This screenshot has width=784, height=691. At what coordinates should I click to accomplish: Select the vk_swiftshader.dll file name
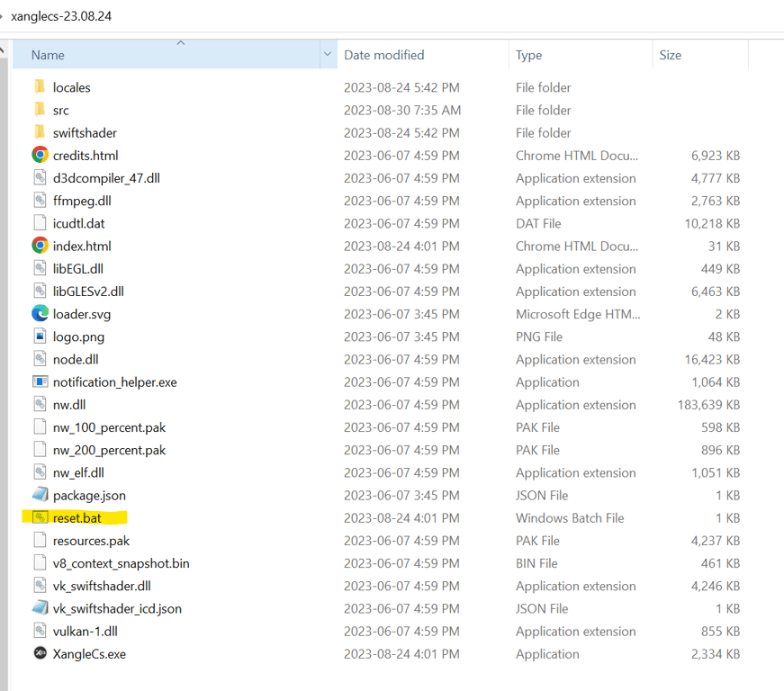tap(102, 586)
